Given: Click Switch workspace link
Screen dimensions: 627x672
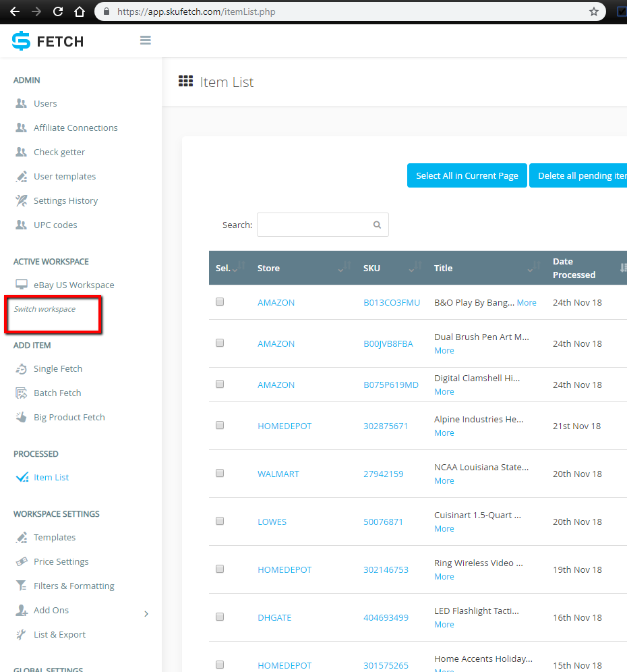Looking at the screenshot, I should [44, 309].
